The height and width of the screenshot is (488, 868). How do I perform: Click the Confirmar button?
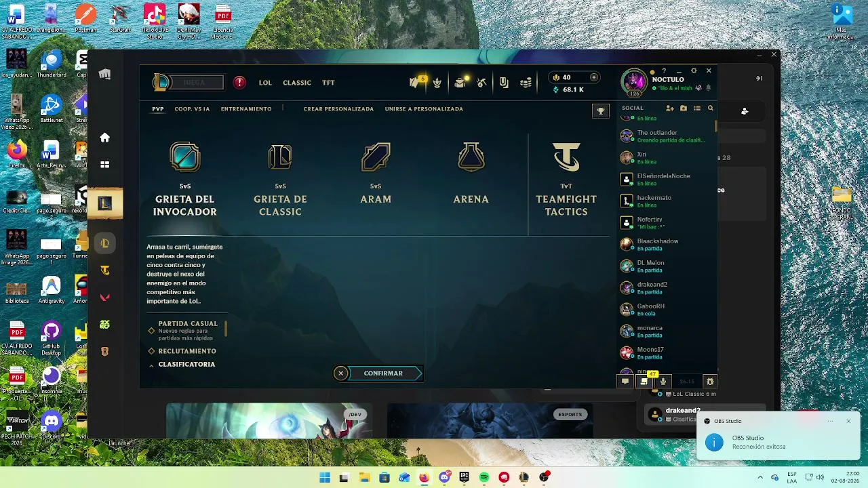coord(384,373)
